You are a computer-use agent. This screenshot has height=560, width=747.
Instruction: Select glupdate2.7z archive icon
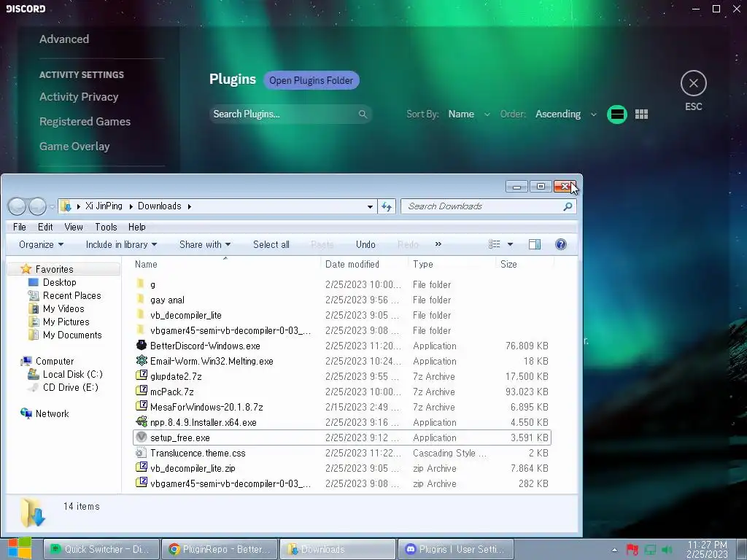(141, 376)
